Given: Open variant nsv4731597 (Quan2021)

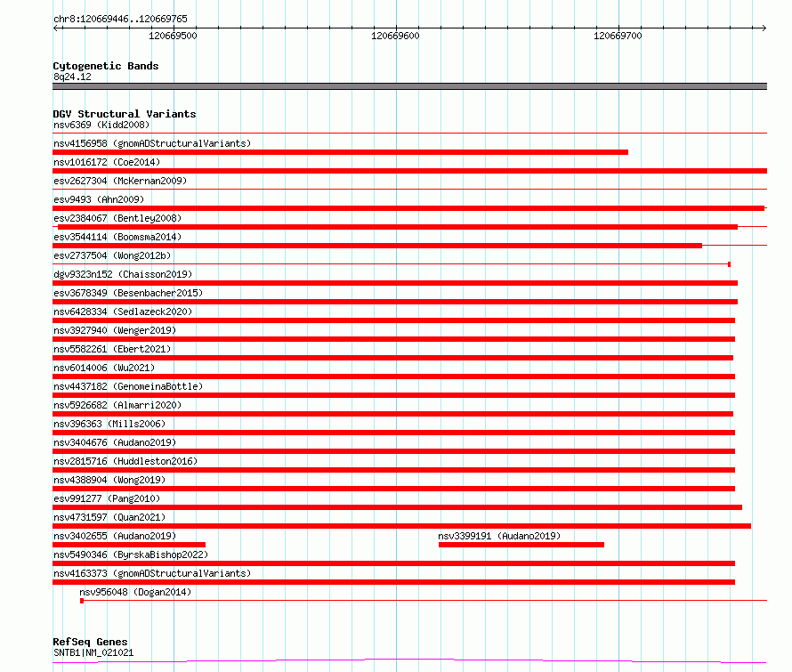Looking at the screenshot, I should (109, 517).
